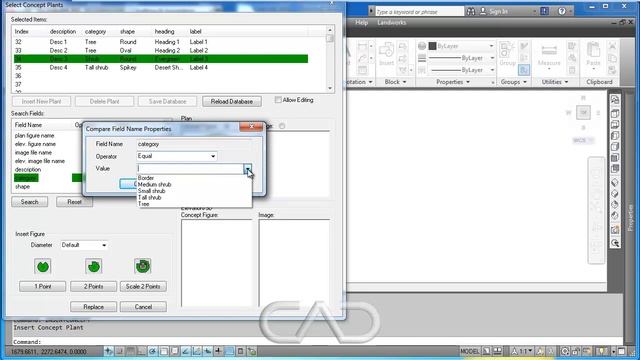Toggle Polar Tracking in the status bar
Viewport: 640px width, 360px height.
point(153,351)
